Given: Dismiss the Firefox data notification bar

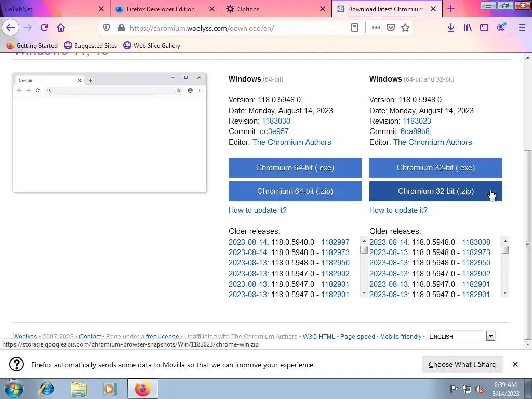Looking at the screenshot, I should 515,364.
